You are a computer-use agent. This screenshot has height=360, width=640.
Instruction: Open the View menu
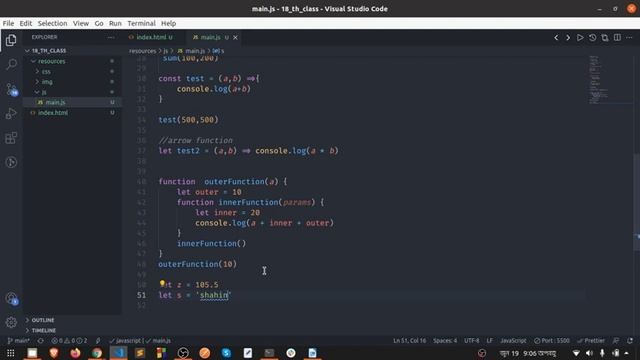tap(81, 23)
